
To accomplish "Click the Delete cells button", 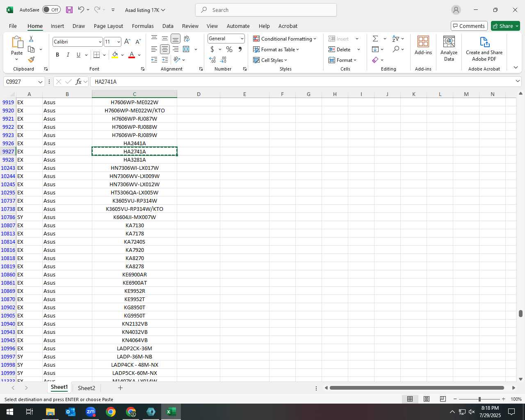I will click(x=340, y=49).
